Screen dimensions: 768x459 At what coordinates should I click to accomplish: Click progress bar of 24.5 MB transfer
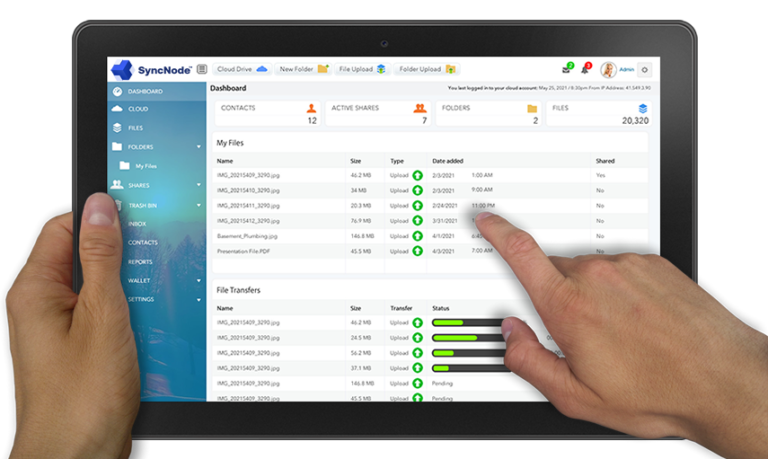(x=468, y=338)
